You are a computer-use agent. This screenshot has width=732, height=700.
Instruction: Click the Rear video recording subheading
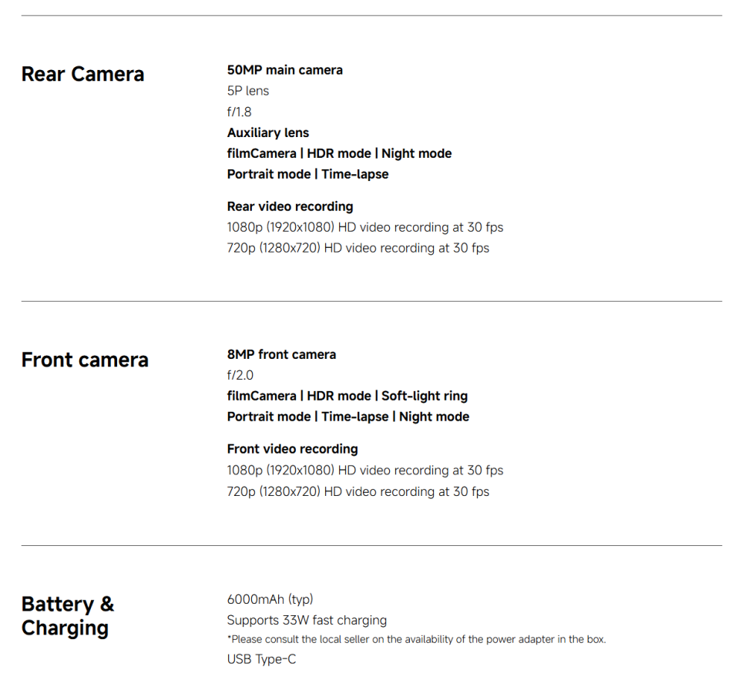click(x=290, y=206)
